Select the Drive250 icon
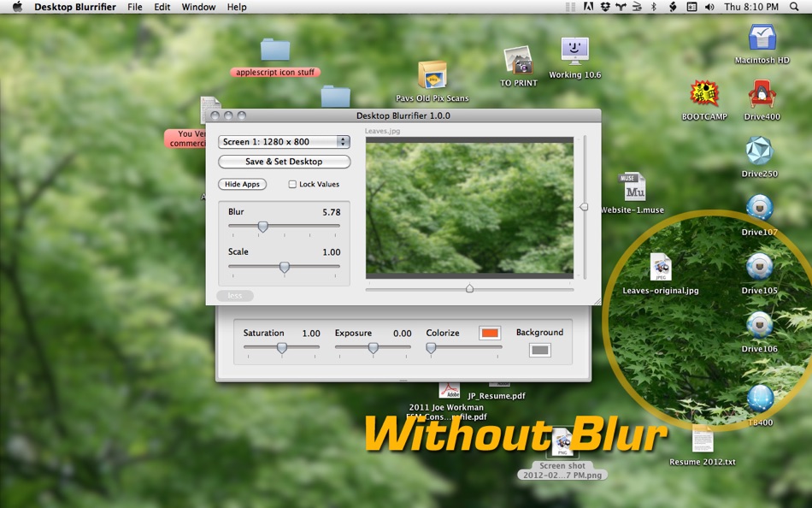The image size is (812, 508). [759, 151]
